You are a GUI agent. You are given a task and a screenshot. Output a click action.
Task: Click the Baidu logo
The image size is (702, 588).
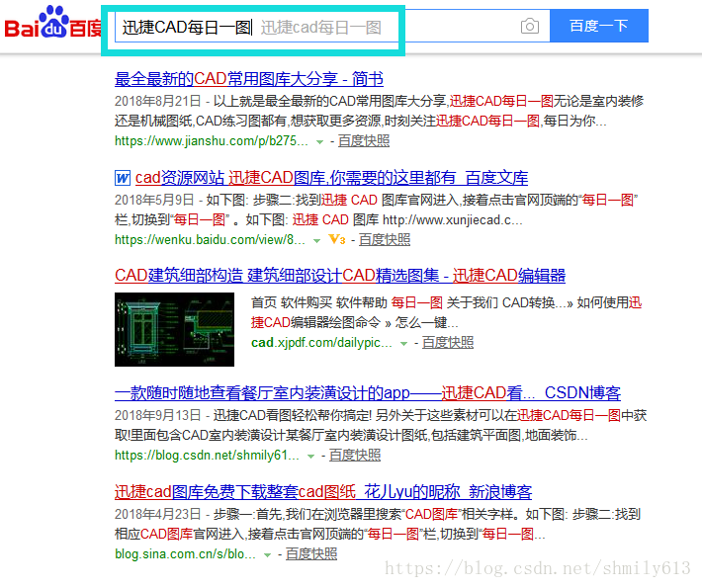52,24
